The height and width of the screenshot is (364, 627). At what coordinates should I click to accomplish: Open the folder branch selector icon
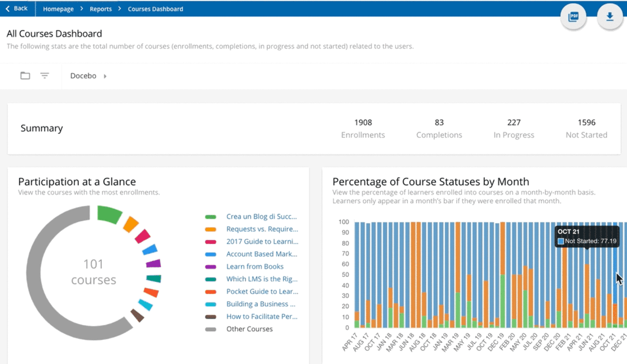click(x=25, y=76)
